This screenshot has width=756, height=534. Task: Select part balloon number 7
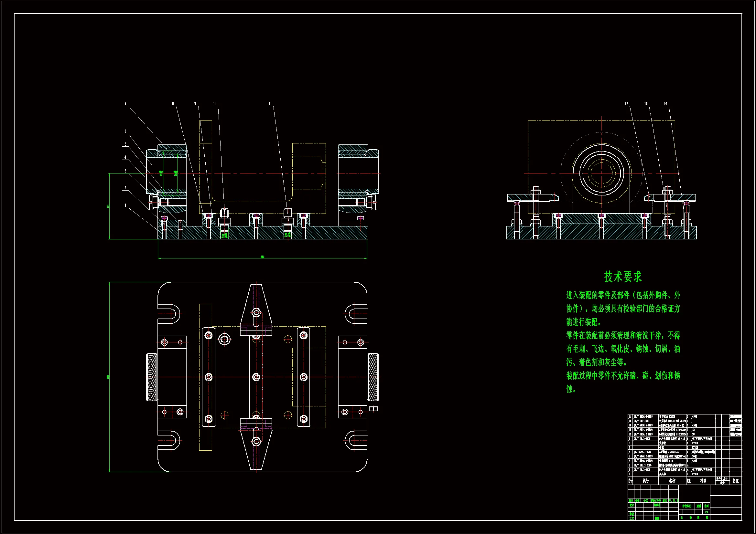click(x=125, y=104)
